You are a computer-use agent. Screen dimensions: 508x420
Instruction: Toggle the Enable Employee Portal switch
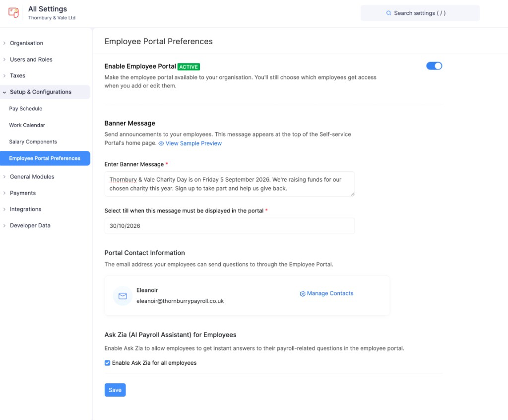point(434,66)
